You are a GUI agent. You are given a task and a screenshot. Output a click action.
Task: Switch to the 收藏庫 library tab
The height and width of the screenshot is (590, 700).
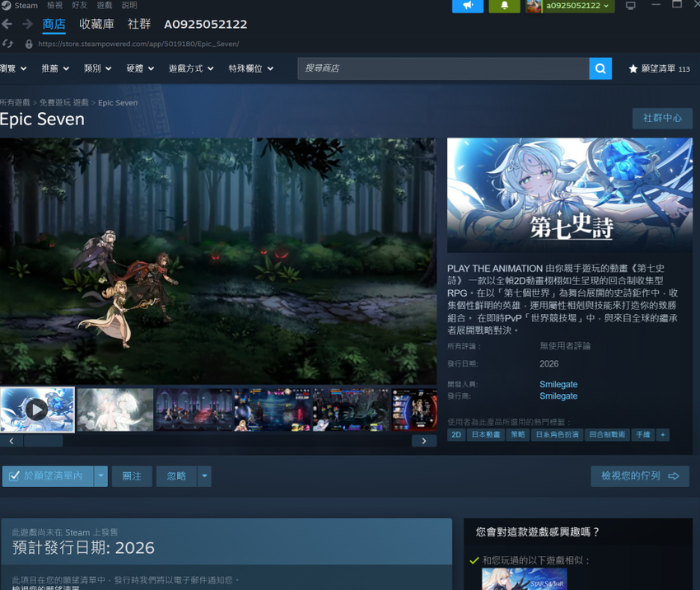coord(96,24)
